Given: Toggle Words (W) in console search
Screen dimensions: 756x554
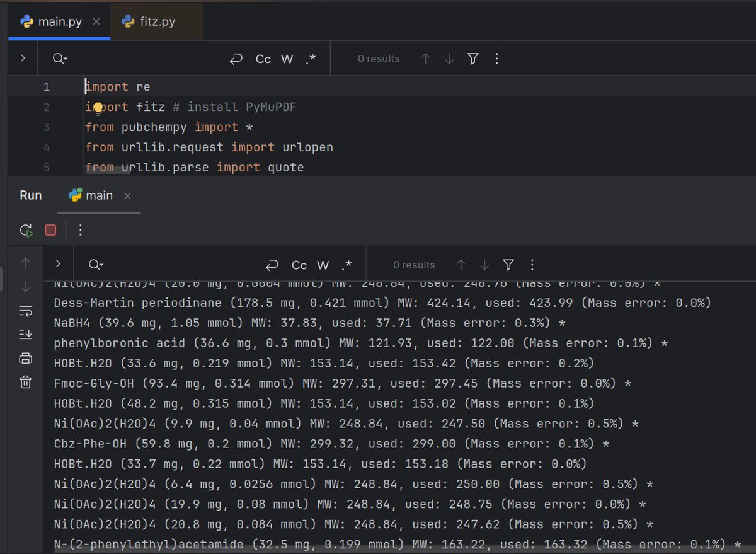Looking at the screenshot, I should coord(323,265).
